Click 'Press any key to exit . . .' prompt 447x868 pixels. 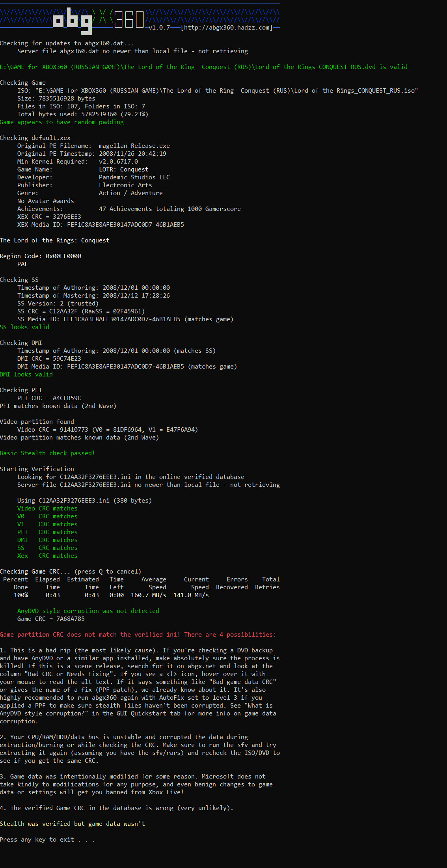pyautogui.click(x=47, y=840)
